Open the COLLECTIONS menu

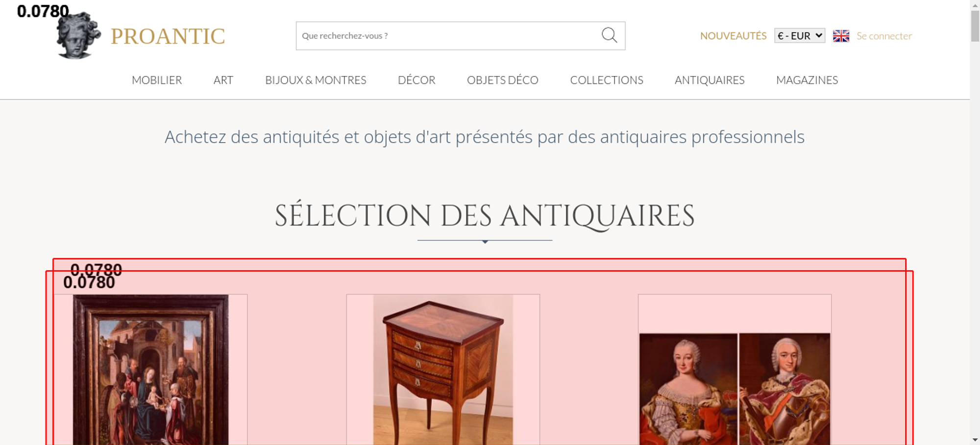tap(607, 80)
